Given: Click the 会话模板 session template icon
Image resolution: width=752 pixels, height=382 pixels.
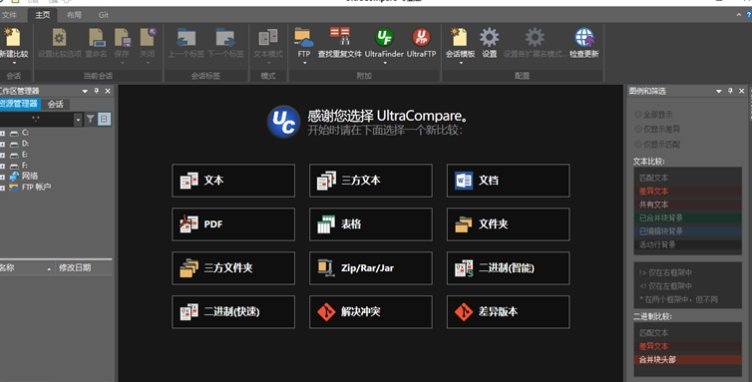Looking at the screenshot, I should 459,37.
